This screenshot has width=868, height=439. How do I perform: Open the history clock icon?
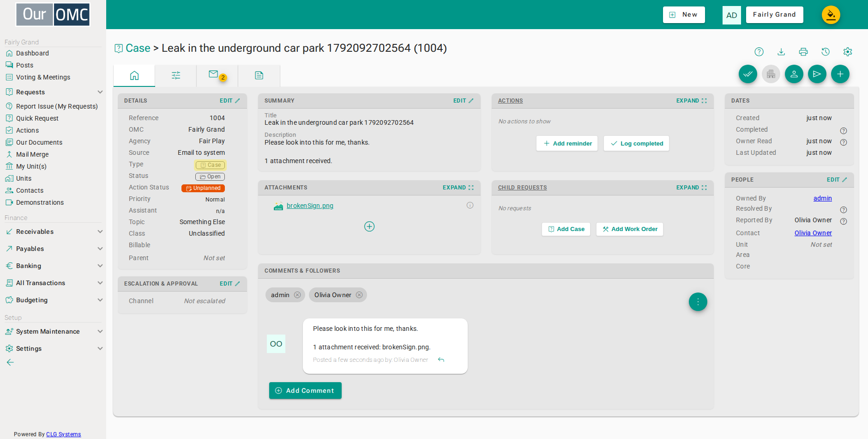point(826,52)
